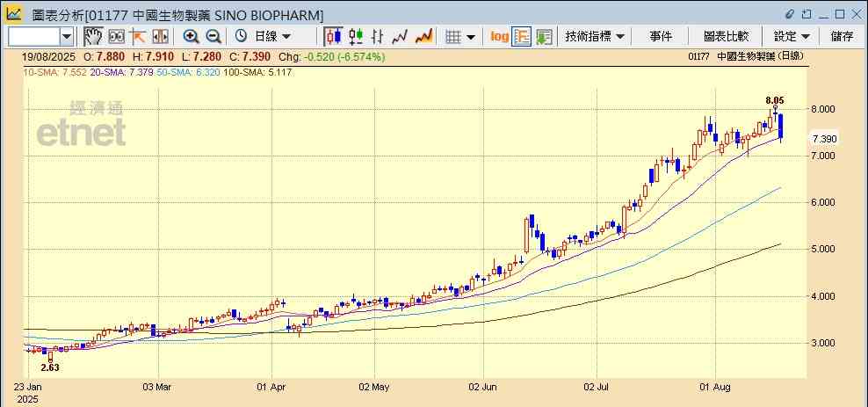Image resolution: width=868 pixels, height=407 pixels.
Task: Select the orange trend-line drawing tool
Action: coord(138,37)
